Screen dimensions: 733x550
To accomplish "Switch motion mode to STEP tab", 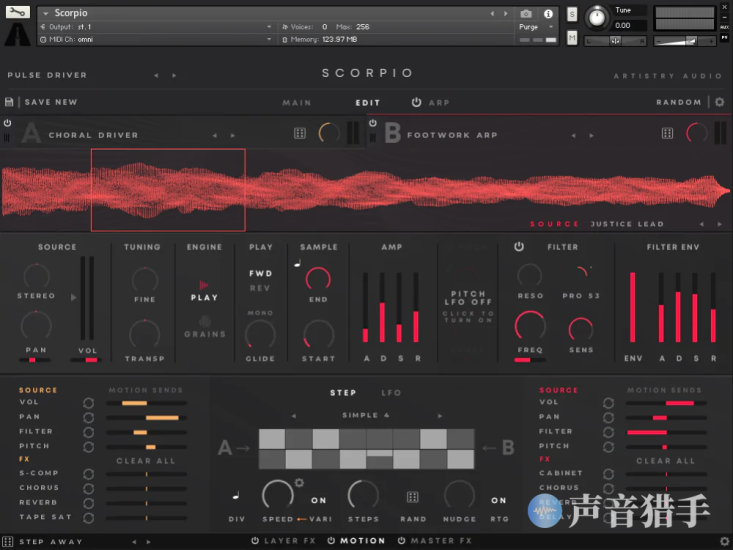I will [x=343, y=393].
